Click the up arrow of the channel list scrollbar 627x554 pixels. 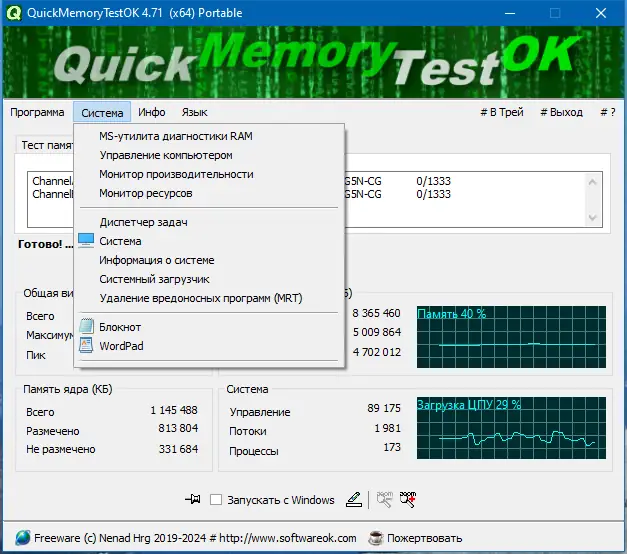point(593,182)
